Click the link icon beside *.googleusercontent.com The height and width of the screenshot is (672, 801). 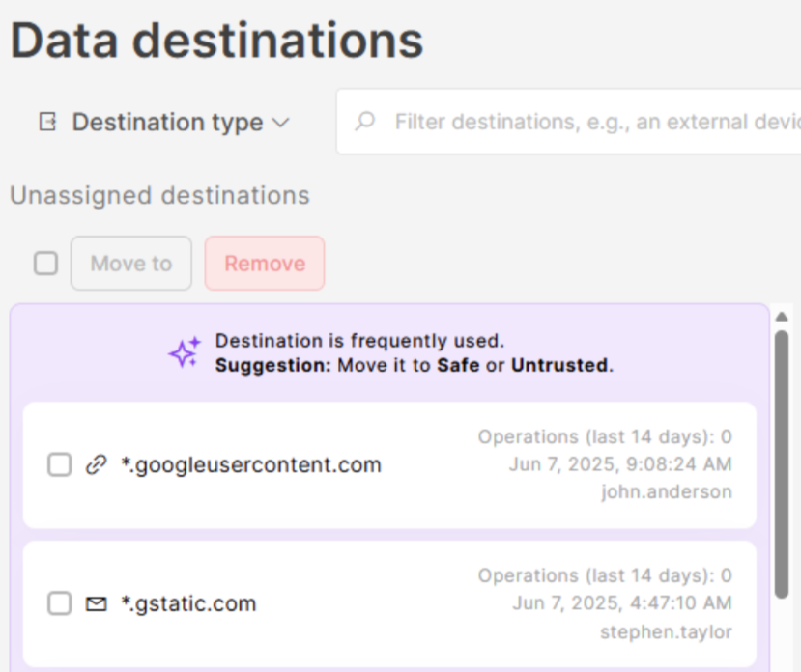[96, 465]
